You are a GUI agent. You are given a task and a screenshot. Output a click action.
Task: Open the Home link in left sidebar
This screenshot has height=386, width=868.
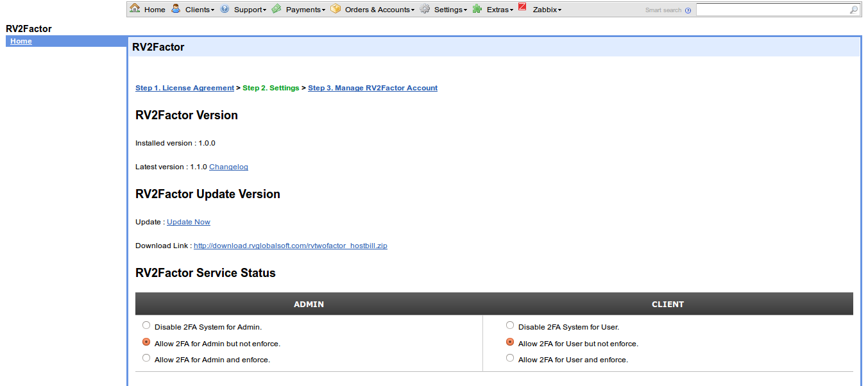click(21, 41)
